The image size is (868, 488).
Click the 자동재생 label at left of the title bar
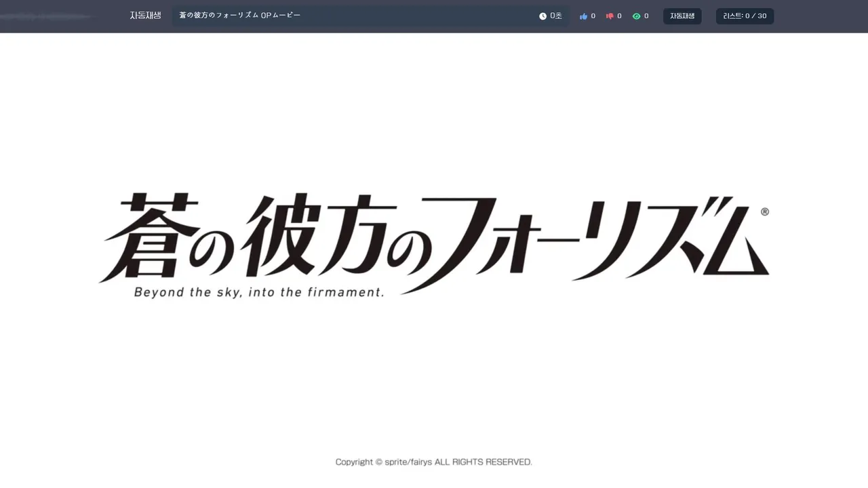coord(146,16)
